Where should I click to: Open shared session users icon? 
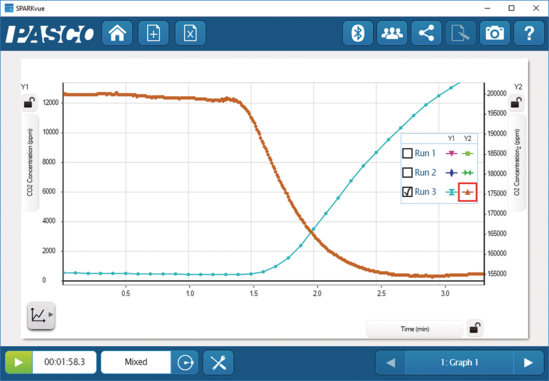tap(392, 33)
